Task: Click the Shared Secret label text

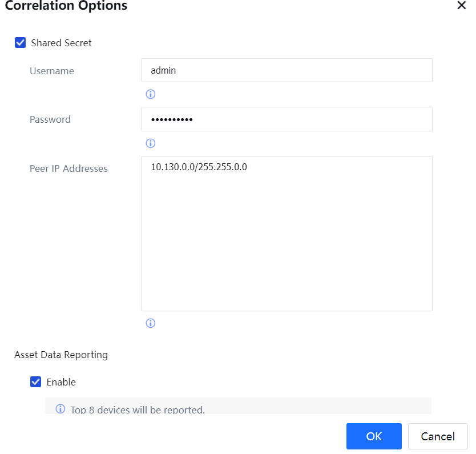Action: point(61,43)
